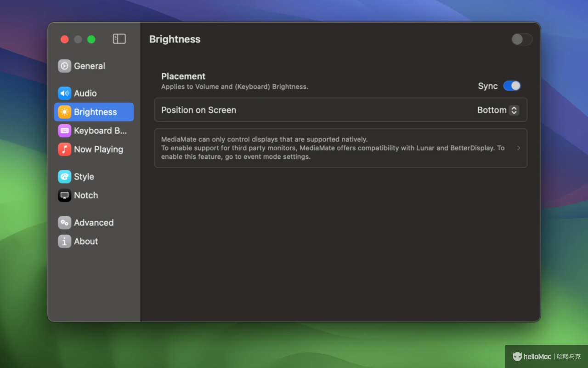Click the Now Playing music note icon

click(64, 149)
